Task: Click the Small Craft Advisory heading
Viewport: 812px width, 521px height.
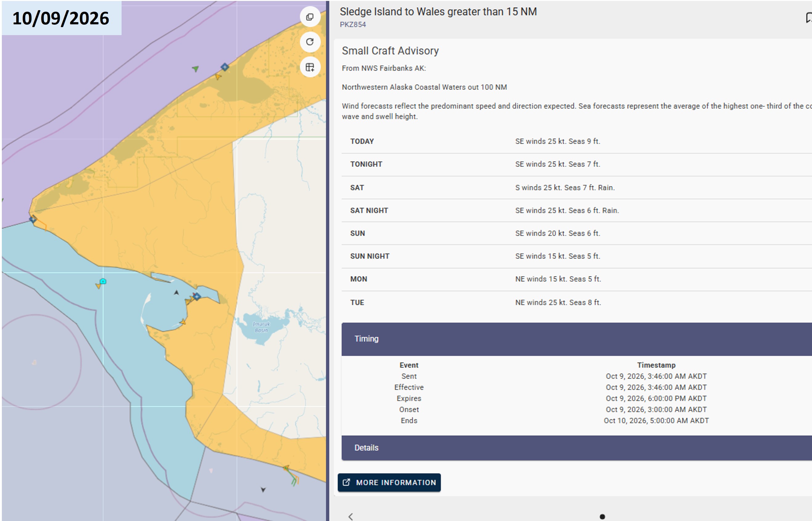Action: click(390, 51)
